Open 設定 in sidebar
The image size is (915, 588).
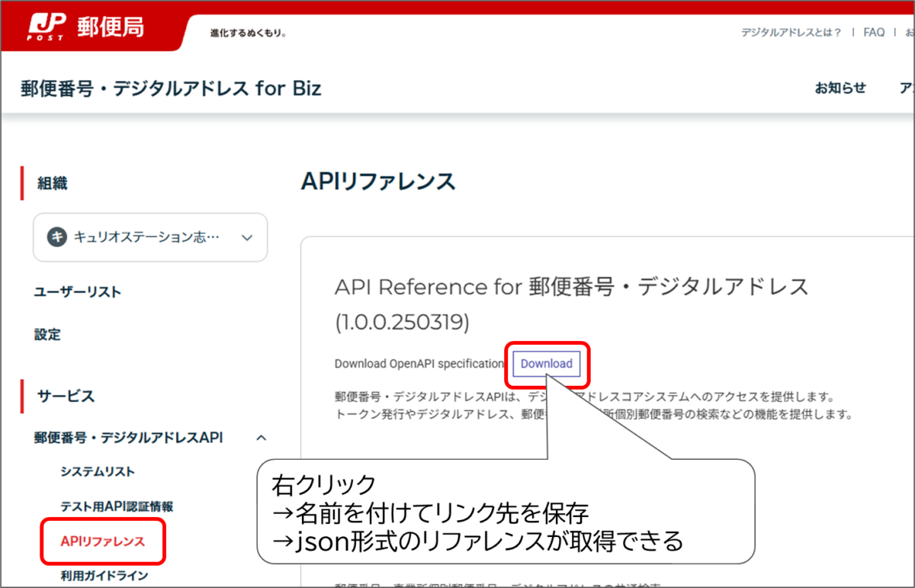(x=47, y=334)
